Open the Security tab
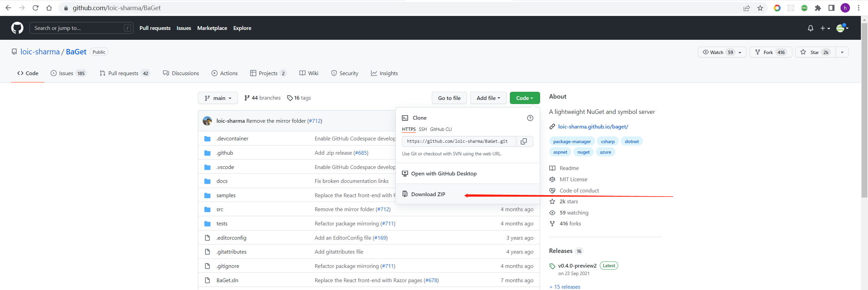This screenshot has width=868, height=290. coord(345,73)
